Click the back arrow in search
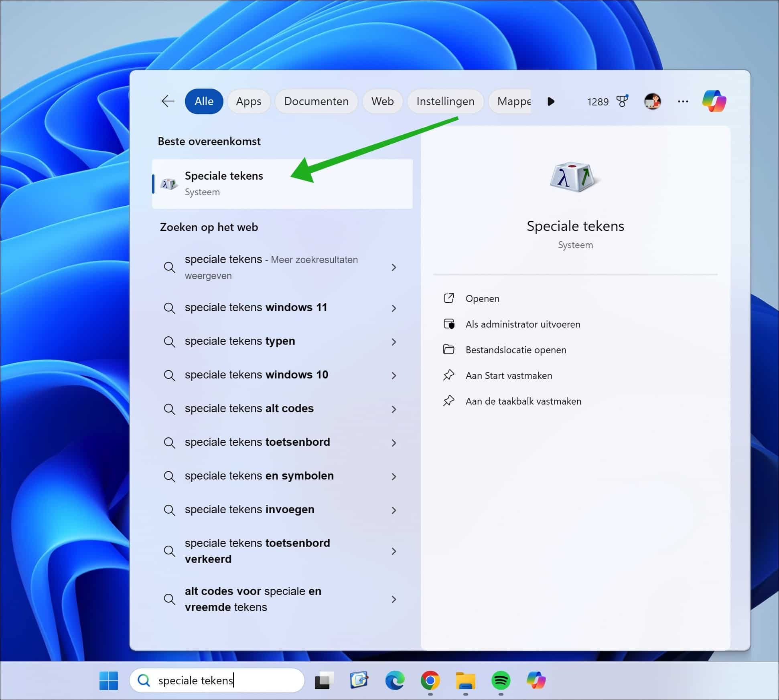This screenshot has height=700, width=779. [167, 101]
